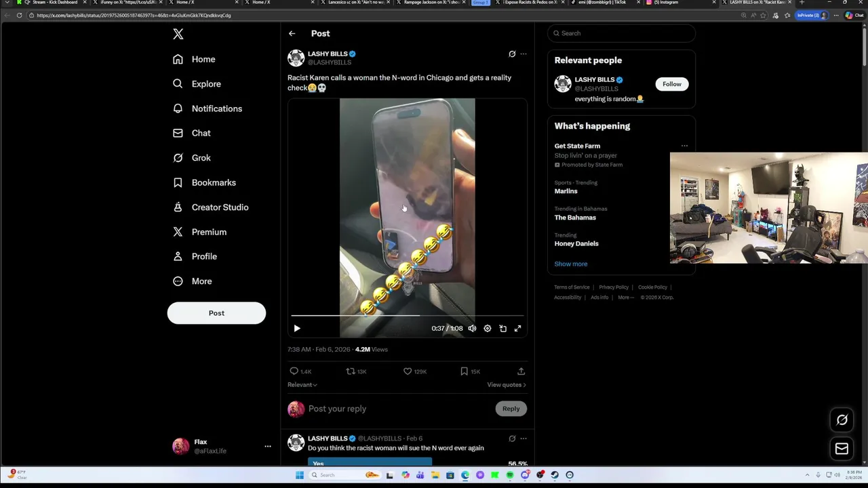
Task: Click the X search box
Action: point(621,33)
